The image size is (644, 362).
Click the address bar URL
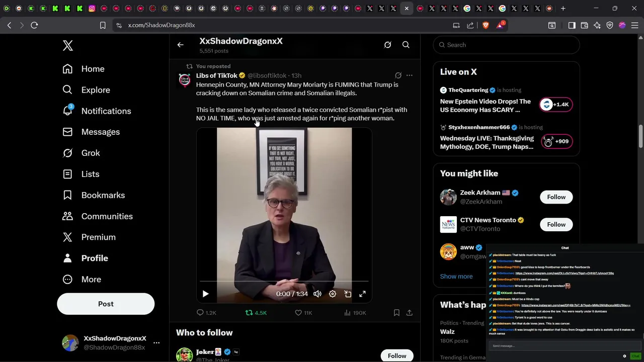pos(162,25)
